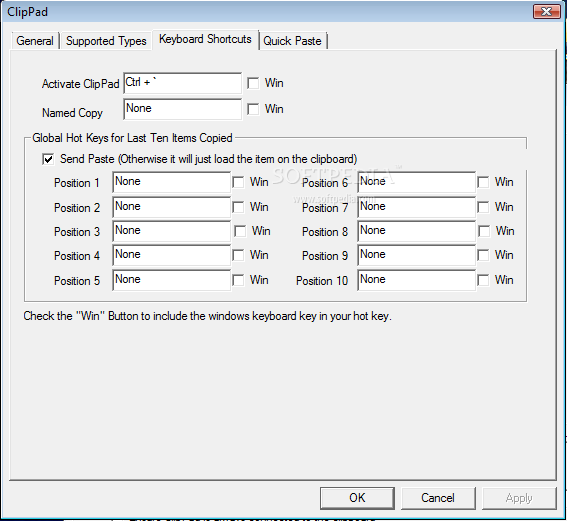Click the Position 8 hotkey field
This screenshot has width=567, height=521.
point(417,231)
